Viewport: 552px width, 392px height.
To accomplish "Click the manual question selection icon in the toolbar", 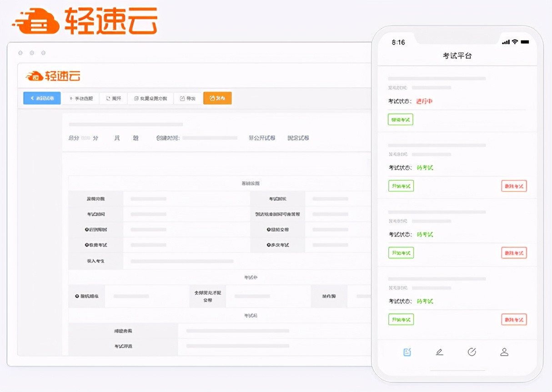I will click(x=72, y=98).
